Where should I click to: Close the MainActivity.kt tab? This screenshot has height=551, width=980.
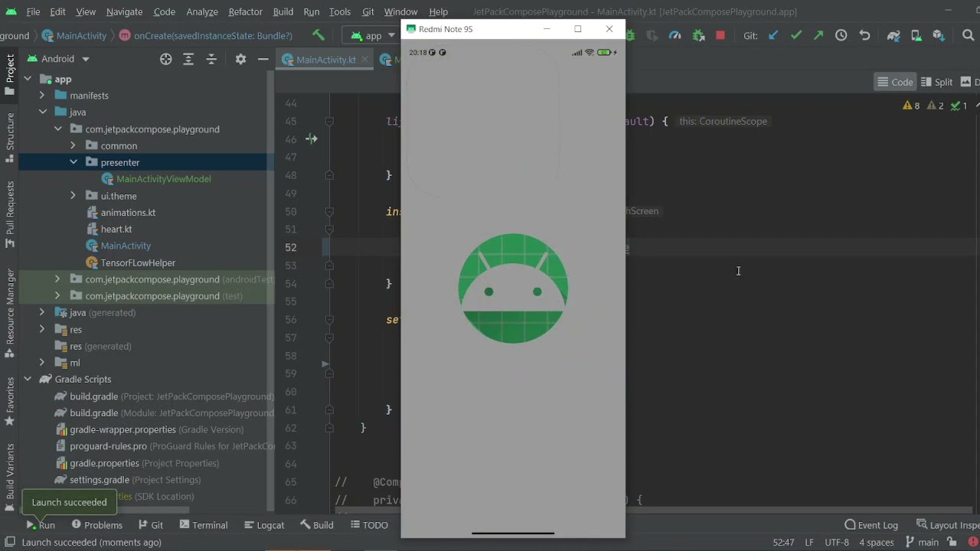click(x=364, y=60)
